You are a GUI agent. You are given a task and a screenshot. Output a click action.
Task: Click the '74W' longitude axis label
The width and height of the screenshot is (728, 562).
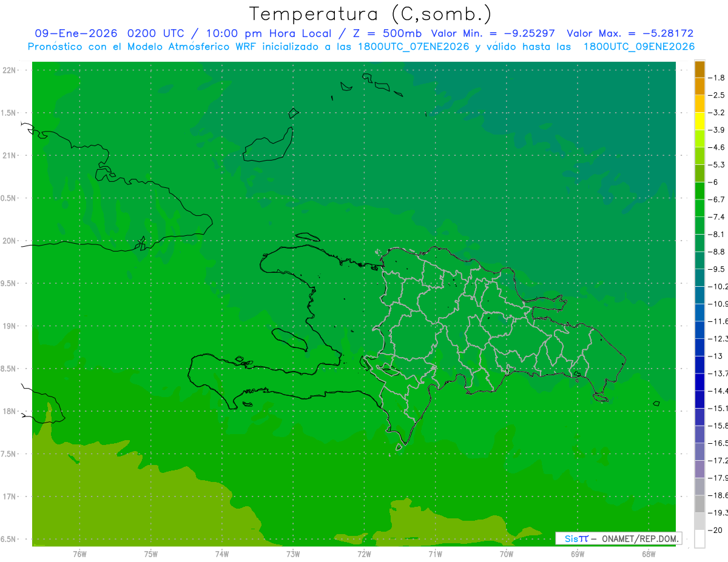(x=222, y=554)
